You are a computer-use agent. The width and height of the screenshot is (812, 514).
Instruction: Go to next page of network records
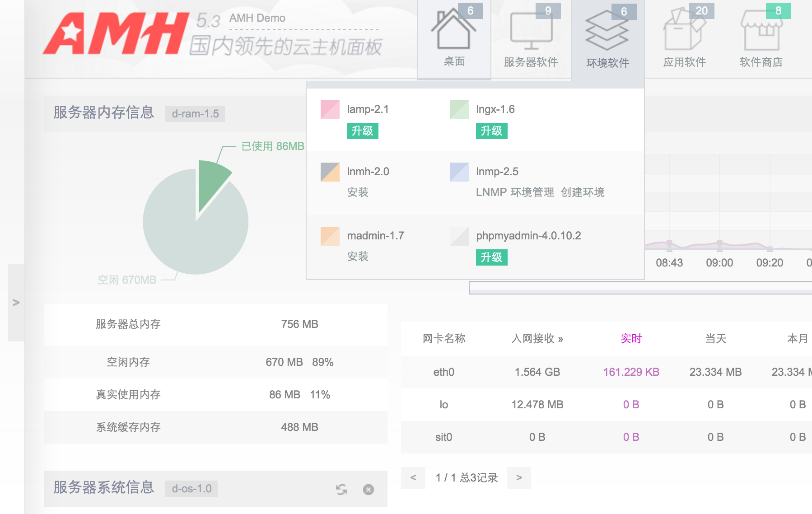519,477
